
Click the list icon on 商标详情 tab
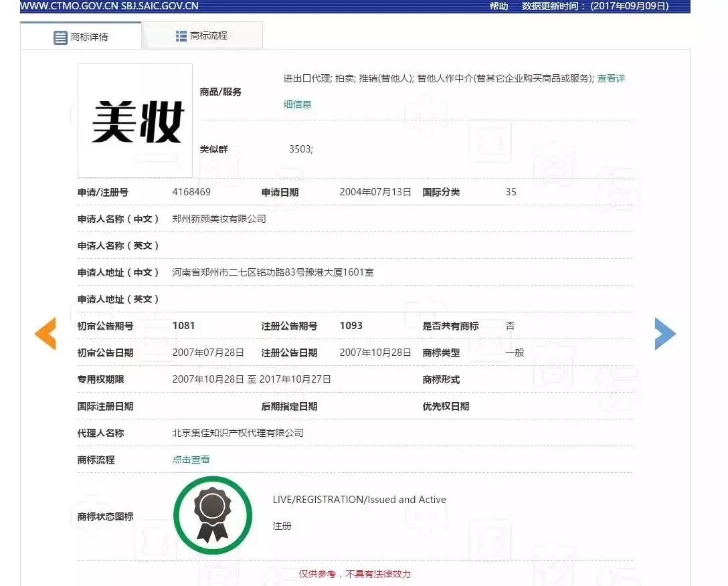60,37
